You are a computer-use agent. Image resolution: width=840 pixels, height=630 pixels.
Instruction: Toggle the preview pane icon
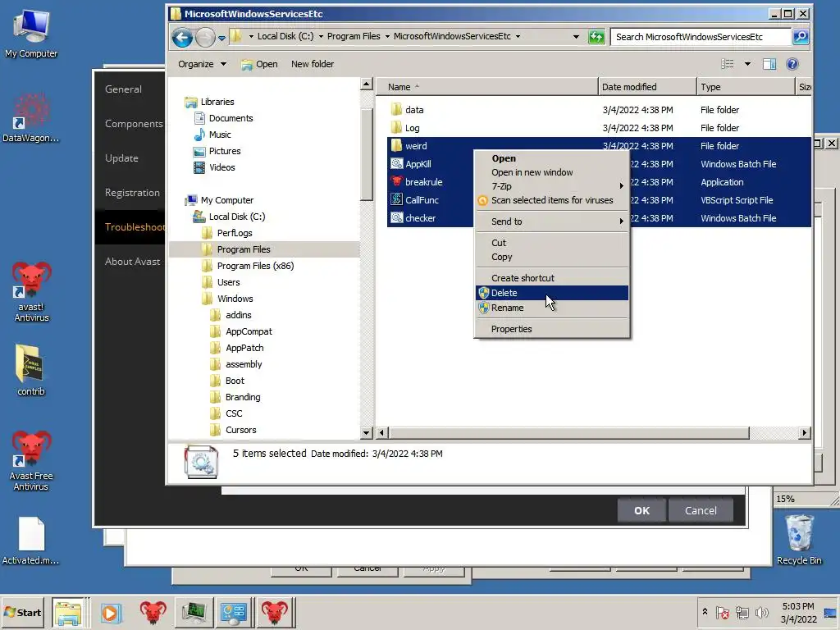[x=769, y=64]
